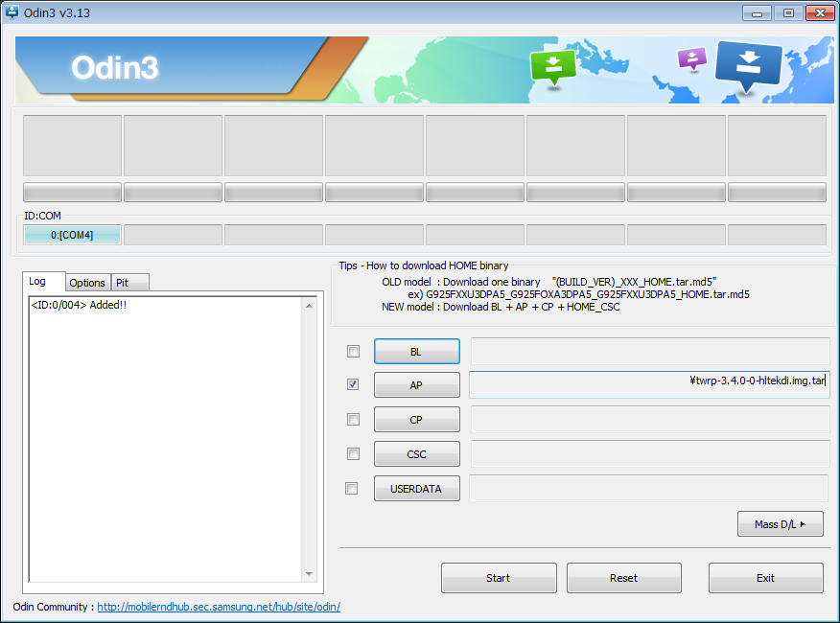Click the log scrollbar down arrow
The image size is (840, 623).
[x=309, y=574]
